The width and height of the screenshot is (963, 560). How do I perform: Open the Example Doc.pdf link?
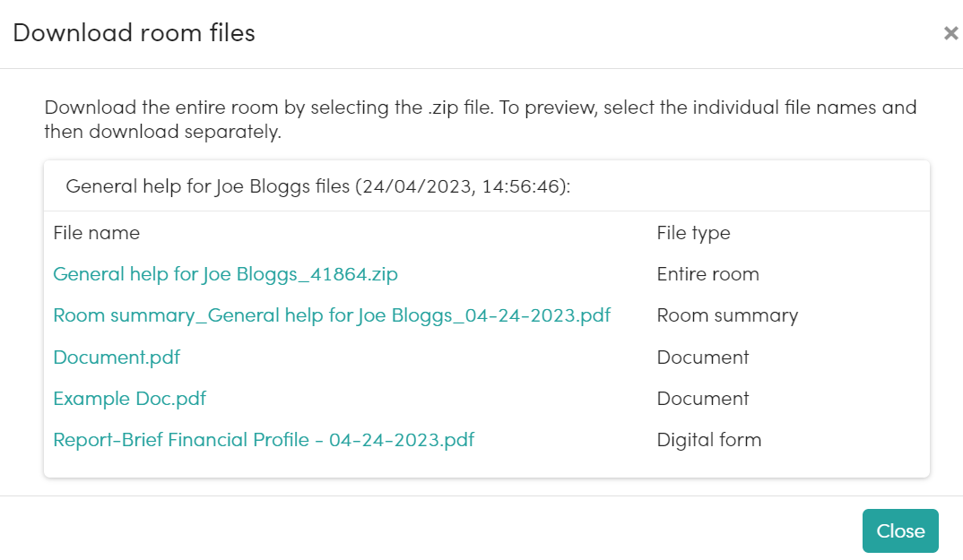click(130, 399)
